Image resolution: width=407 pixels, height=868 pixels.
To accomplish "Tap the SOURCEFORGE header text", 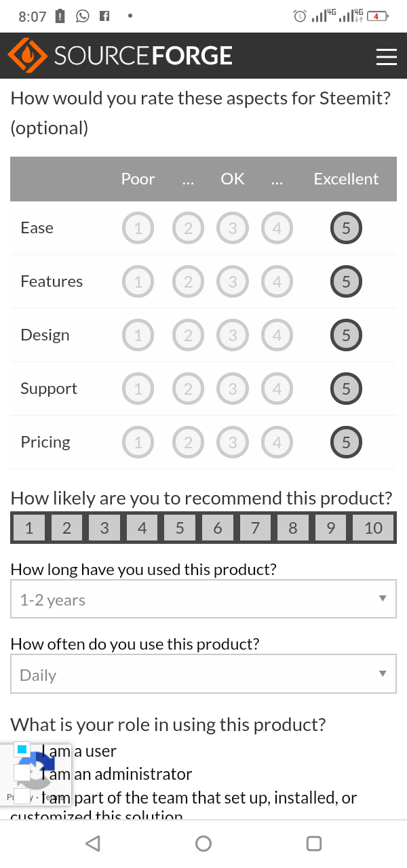I will [x=143, y=56].
